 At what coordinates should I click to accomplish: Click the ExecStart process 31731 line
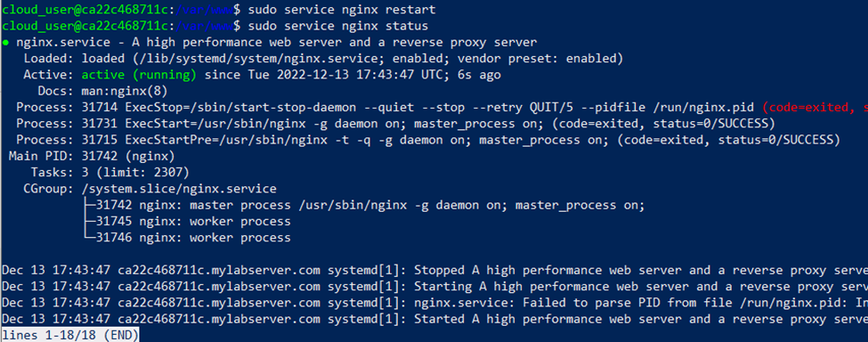(x=395, y=124)
